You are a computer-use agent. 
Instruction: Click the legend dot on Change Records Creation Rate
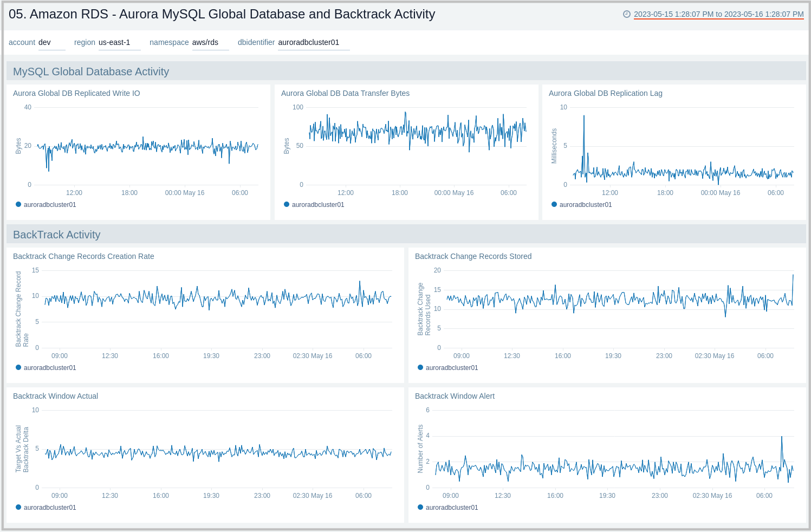pos(18,367)
